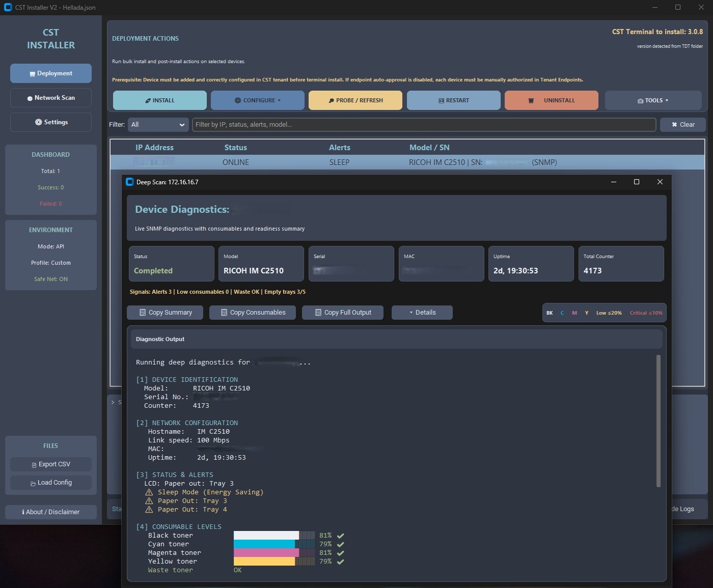This screenshot has height=588, width=713.
Task: Click the device filter text field
Action: point(423,125)
